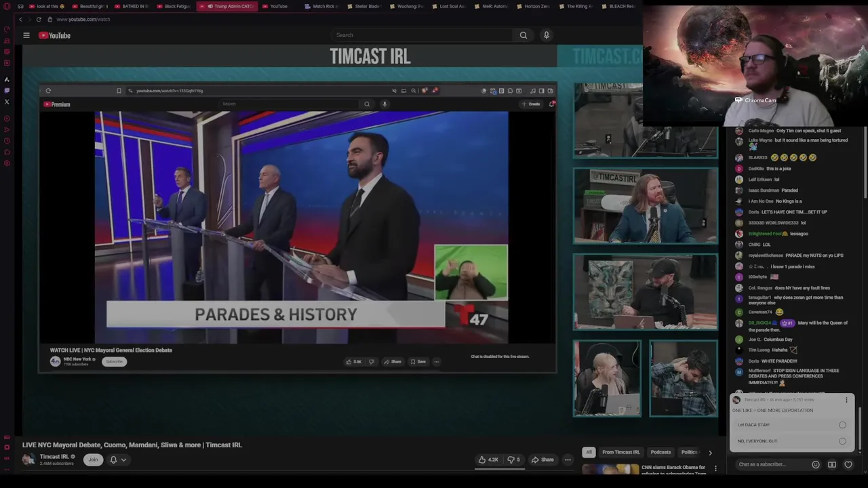Switch to the 'BATHED IN' browser tab
868x488 pixels.
(132, 6)
